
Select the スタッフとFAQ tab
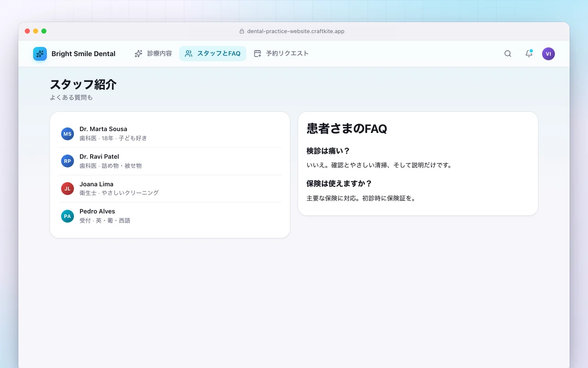[213, 54]
